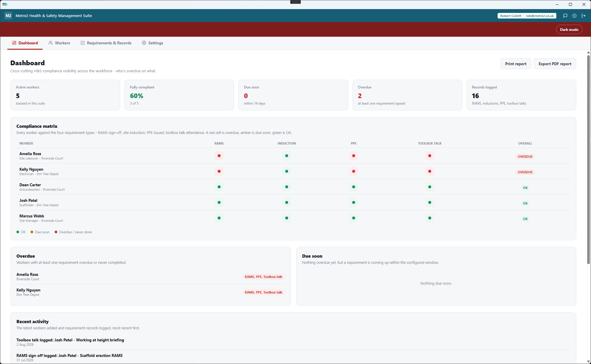This screenshot has width=591, height=364.
Task: Click the Dashboard tab grid icon
Action: tap(14, 43)
